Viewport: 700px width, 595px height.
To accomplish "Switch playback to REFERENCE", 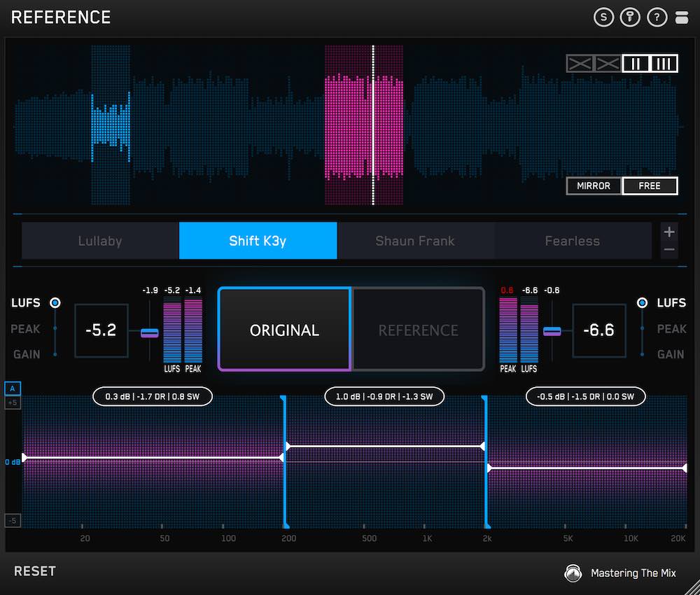I will (419, 330).
